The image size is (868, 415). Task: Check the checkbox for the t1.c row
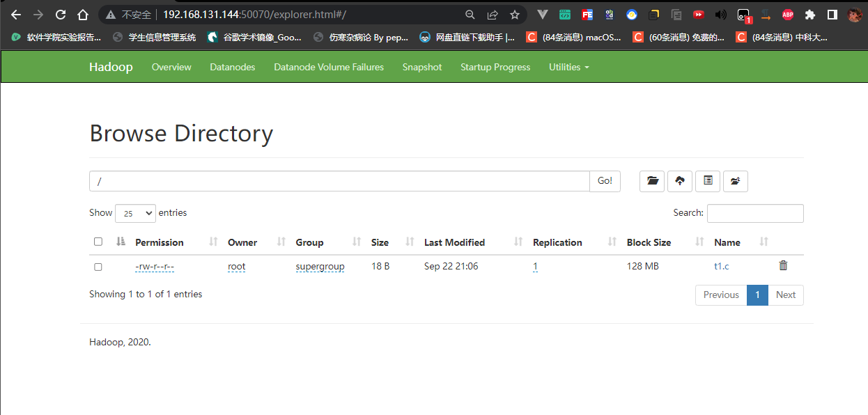tap(98, 267)
